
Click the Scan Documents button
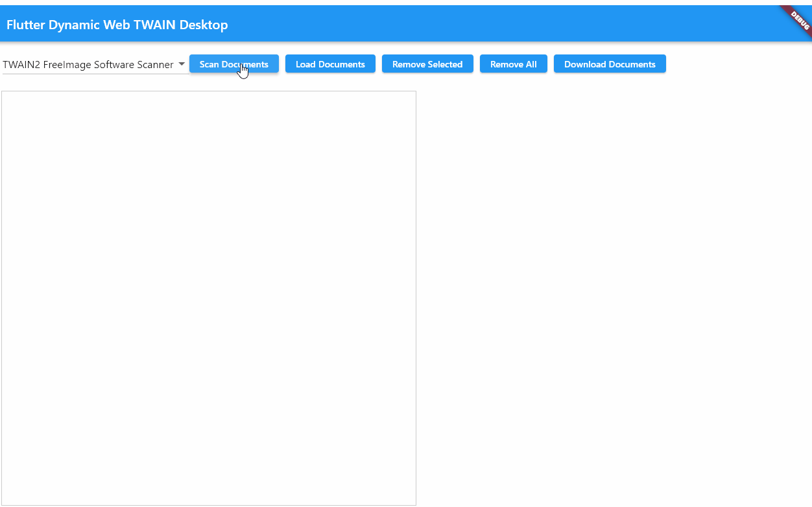point(233,64)
